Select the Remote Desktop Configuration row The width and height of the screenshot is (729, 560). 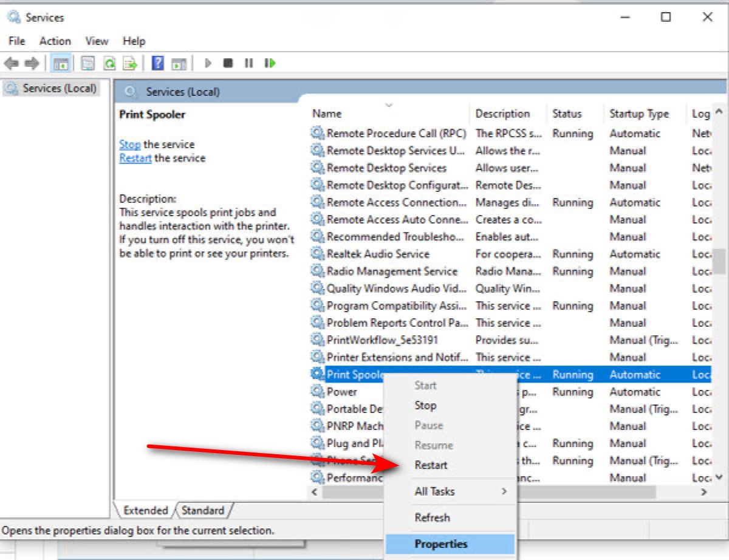coord(510,185)
